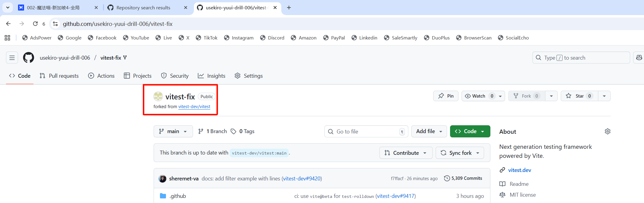The height and width of the screenshot is (203, 644).
Task: Open the 5,309 Commits history
Action: coord(463,178)
